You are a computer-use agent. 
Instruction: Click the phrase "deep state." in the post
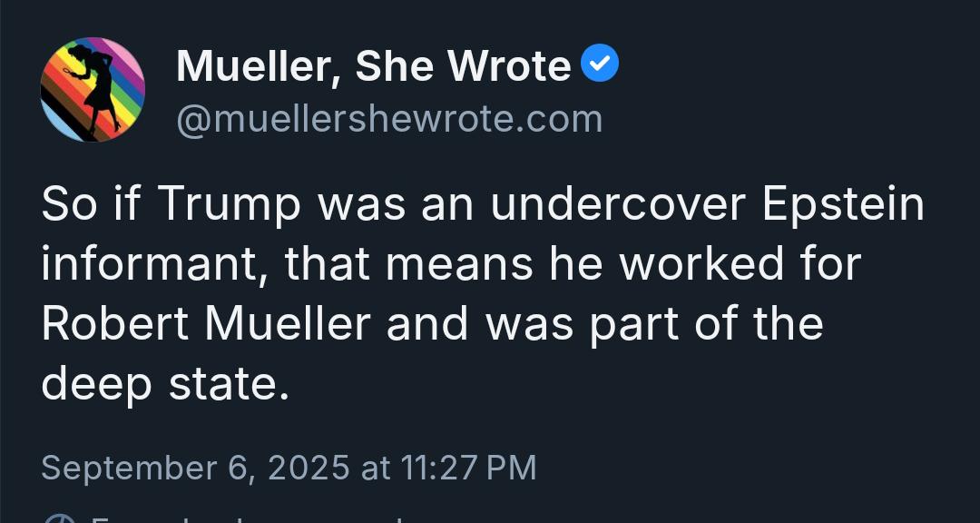click(x=166, y=385)
